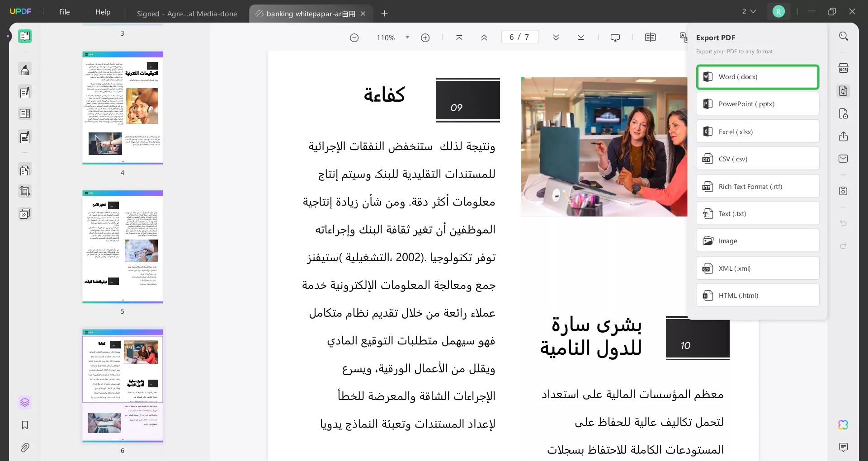Go to the next page
Screen dimensions: 868x461
[556, 38]
